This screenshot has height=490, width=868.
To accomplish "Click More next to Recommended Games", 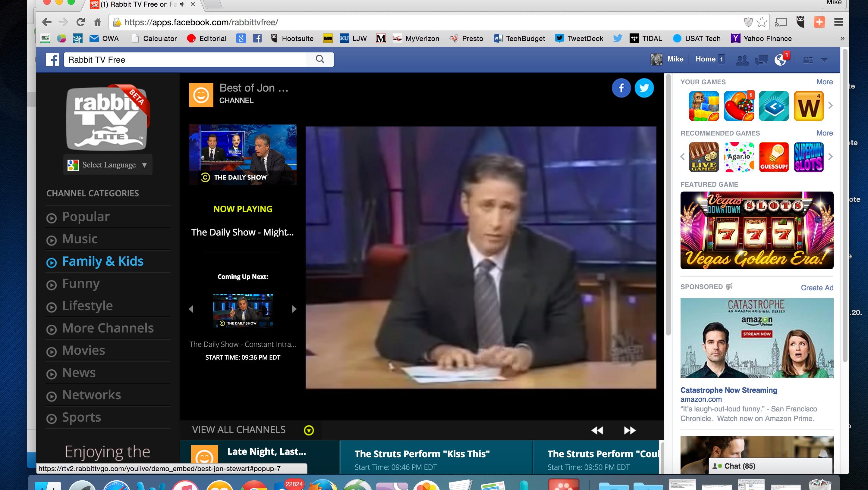I will 825,133.
